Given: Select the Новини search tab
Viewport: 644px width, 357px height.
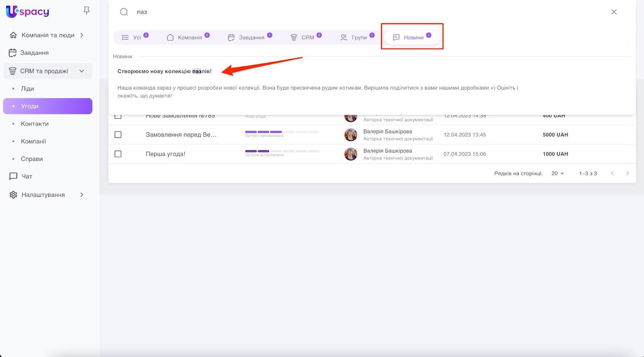Looking at the screenshot, I should click(412, 37).
